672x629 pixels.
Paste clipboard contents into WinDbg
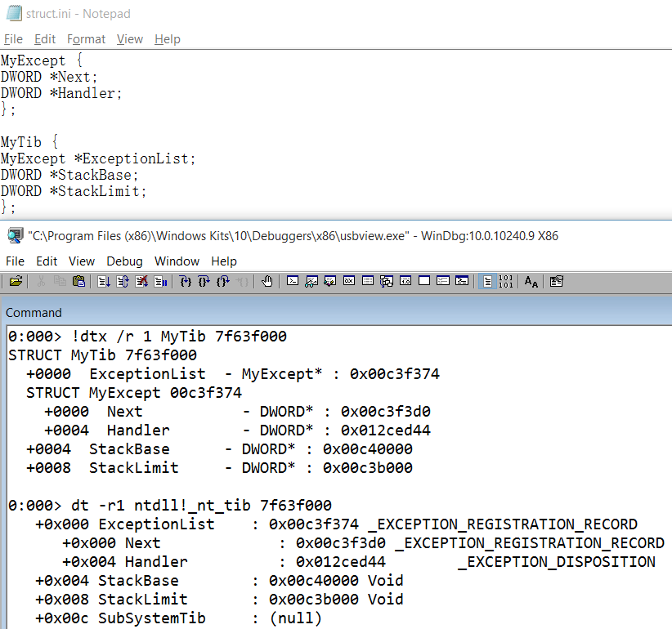[79, 280]
